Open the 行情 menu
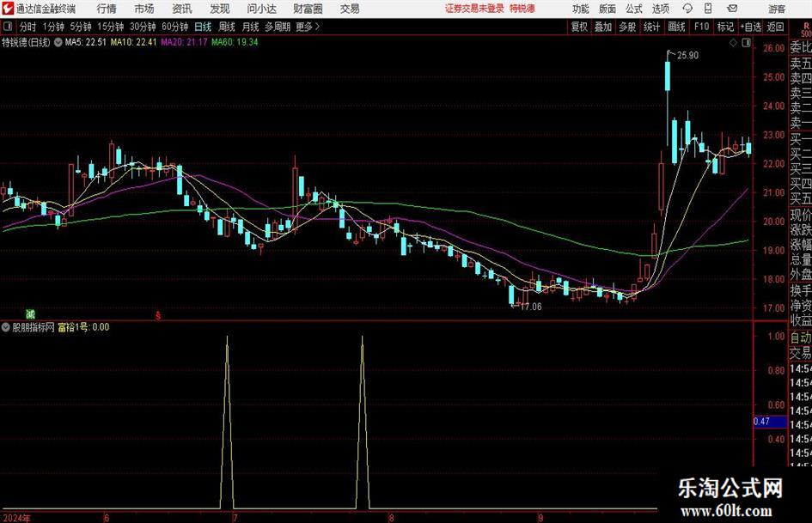 [x=107, y=9]
